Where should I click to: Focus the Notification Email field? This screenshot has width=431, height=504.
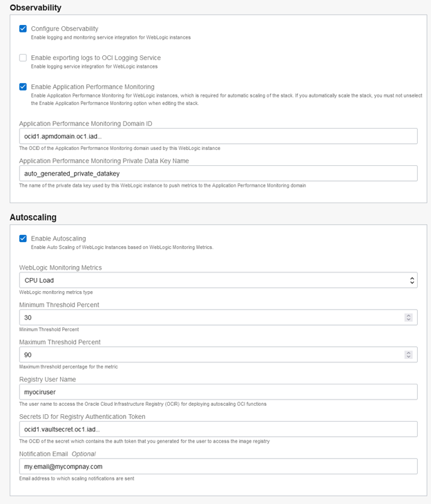pyautogui.click(x=218, y=467)
